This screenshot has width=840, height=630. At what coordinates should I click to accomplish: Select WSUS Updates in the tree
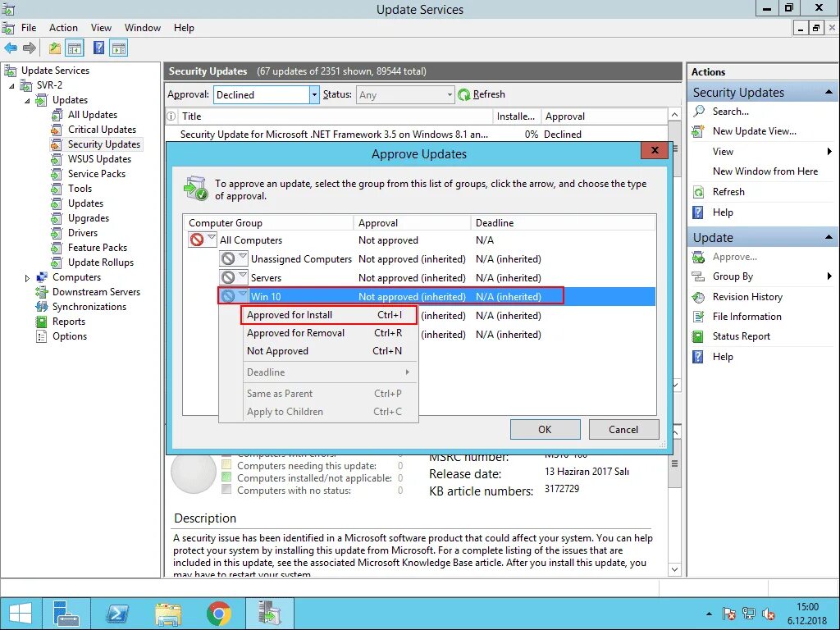99,159
